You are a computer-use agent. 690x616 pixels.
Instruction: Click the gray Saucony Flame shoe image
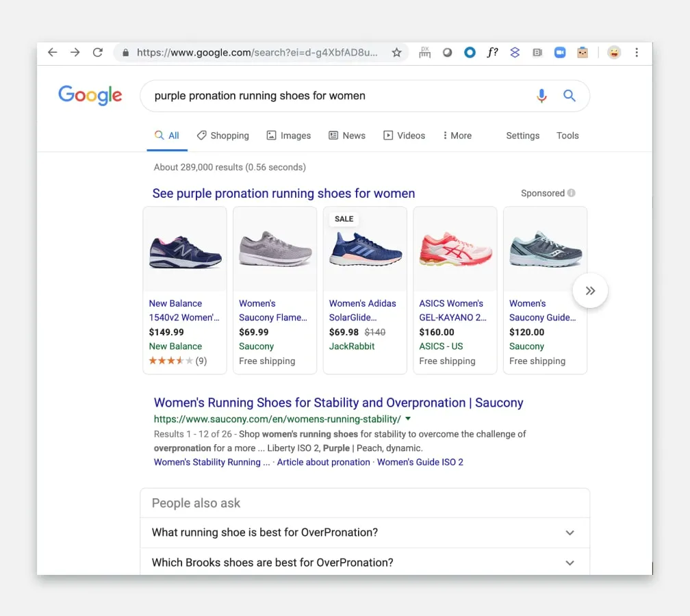275,249
